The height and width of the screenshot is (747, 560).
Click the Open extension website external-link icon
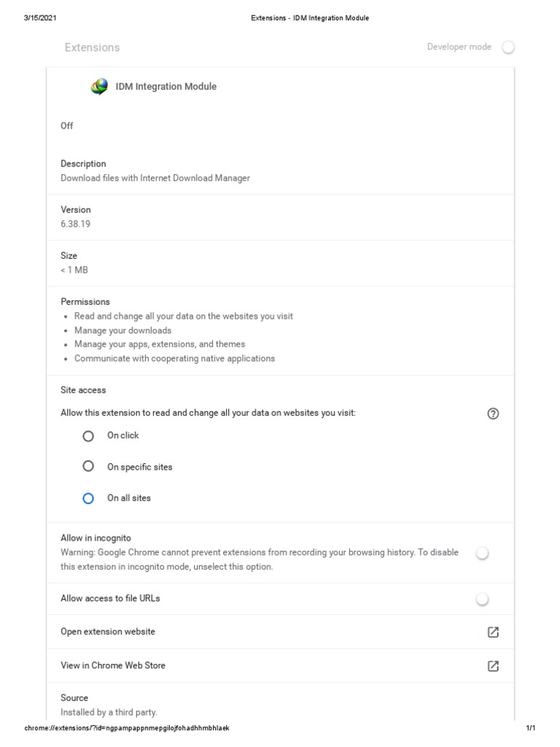(493, 632)
